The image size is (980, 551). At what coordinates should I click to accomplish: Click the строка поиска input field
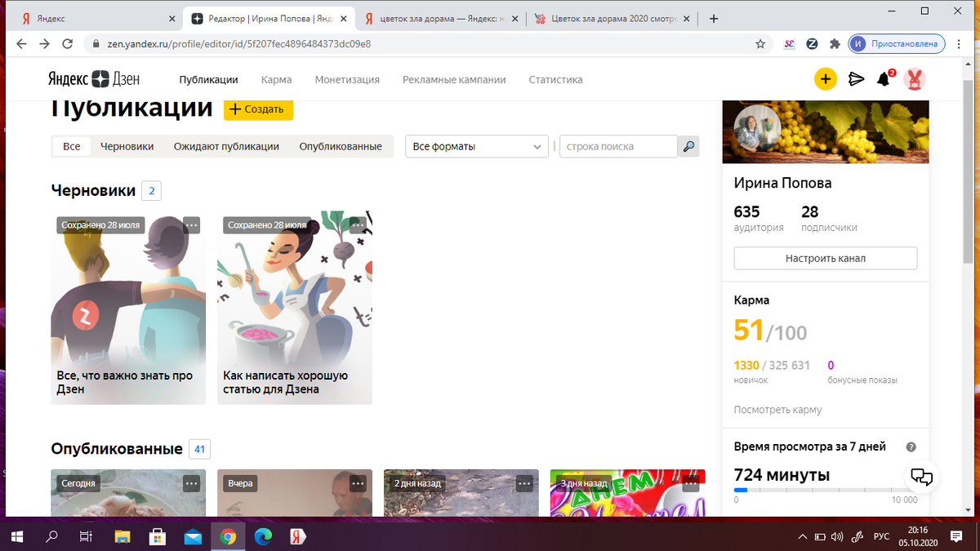pos(618,147)
